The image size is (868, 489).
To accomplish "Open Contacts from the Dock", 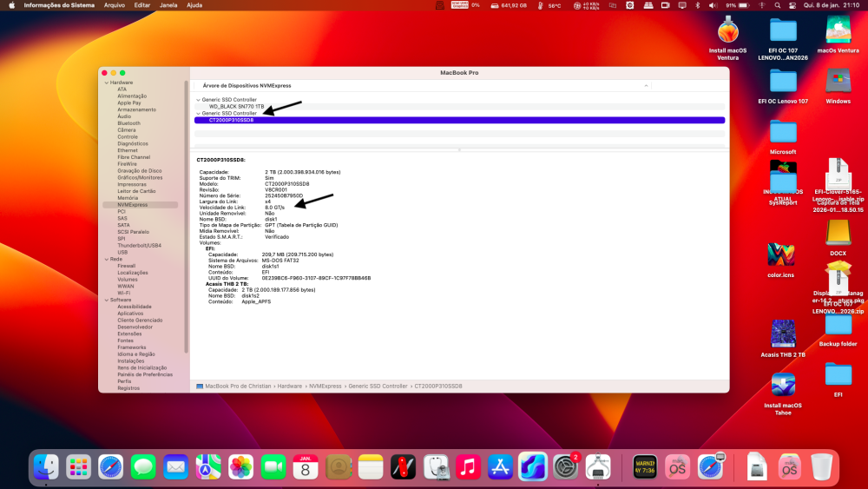I will pyautogui.click(x=339, y=467).
